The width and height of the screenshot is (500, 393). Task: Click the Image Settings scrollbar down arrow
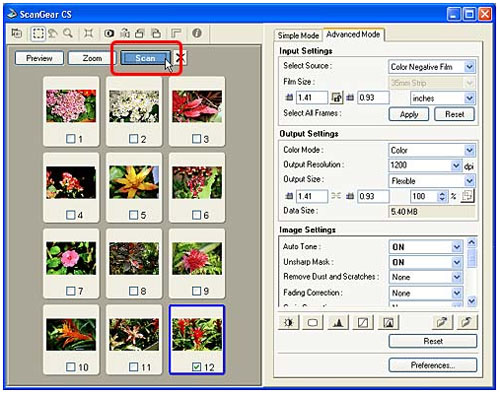tap(471, 301)
